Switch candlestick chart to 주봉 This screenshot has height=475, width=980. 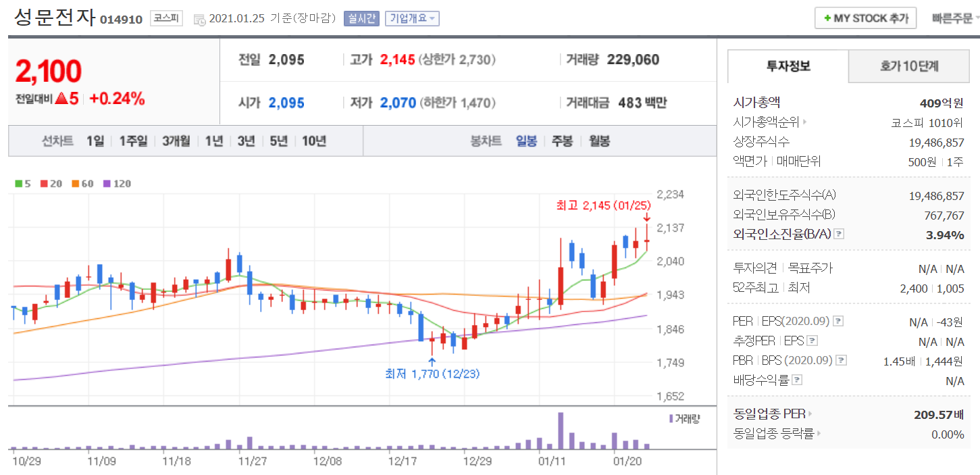click(x=562, y=141)
